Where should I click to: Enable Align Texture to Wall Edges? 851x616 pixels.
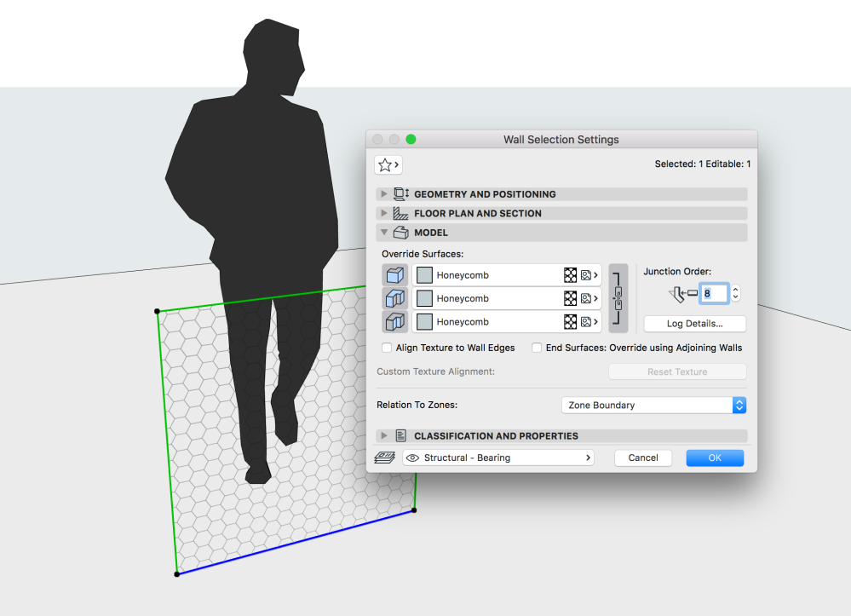[387, 348]
